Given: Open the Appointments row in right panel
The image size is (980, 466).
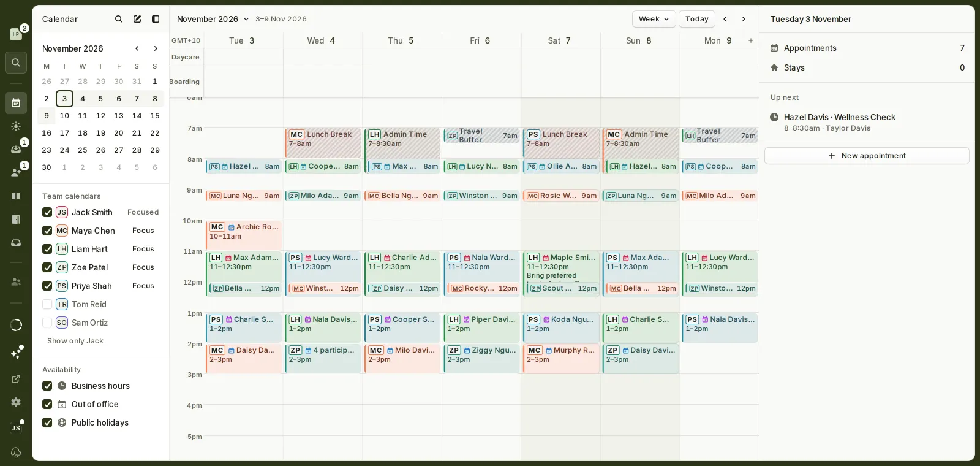Looking at the screenshot, I should [867, 48].
